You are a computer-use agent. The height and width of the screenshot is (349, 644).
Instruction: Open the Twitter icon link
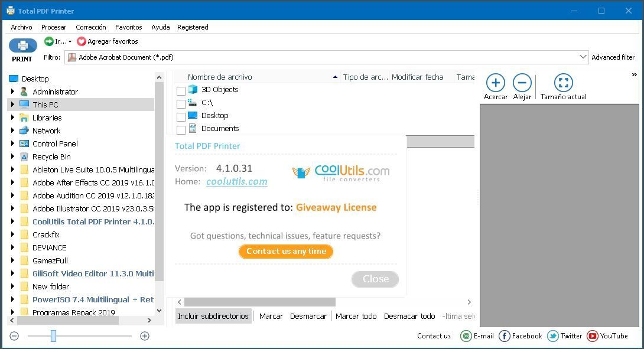pos(553,336)
